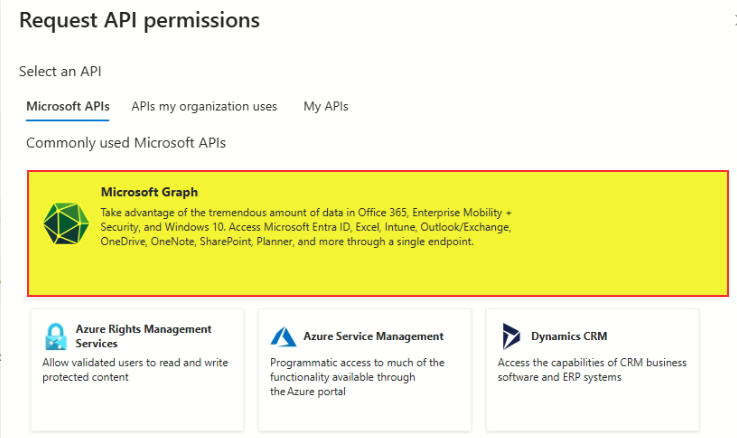
Task: Pick the Dynamics CRM title
Action: (x=569, y=336)
